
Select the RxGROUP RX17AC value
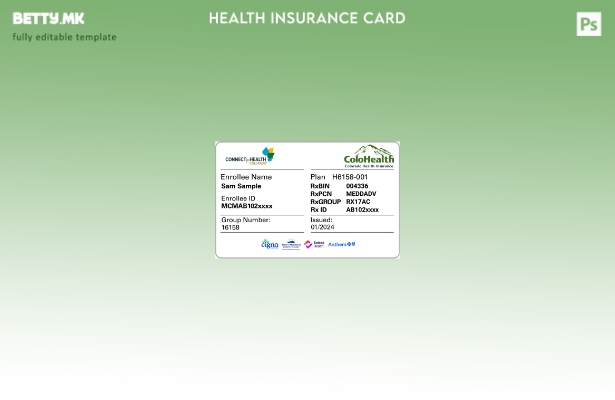pyautogui.click(x=358, y=202)
